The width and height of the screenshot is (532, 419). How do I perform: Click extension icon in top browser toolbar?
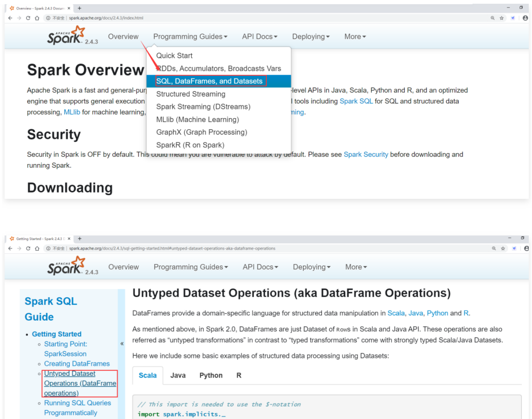pyautogui.click(x=513, y=18)
